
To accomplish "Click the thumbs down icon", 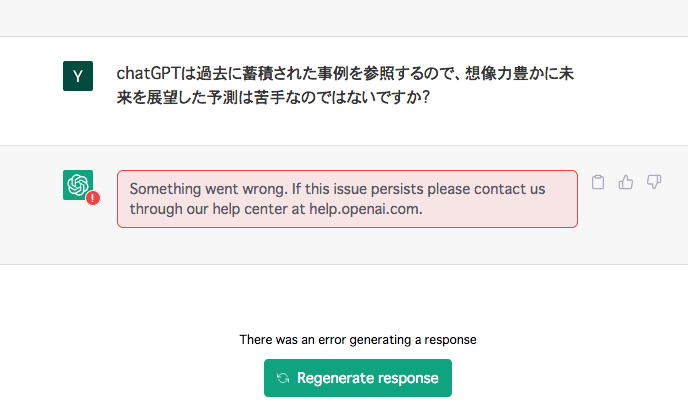I will click(x=654, y=182).
